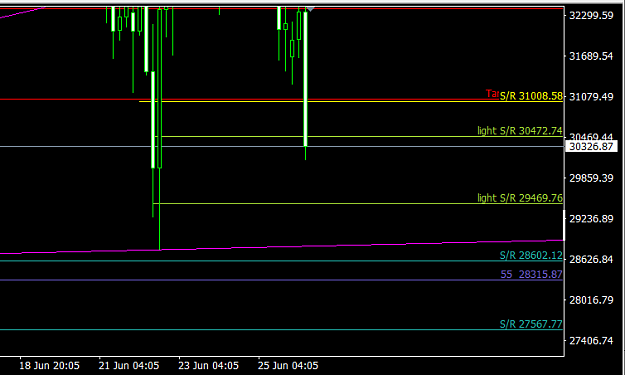Click the yellow S/R 31008.58 label
625x375 pixels.
(531, 96)
